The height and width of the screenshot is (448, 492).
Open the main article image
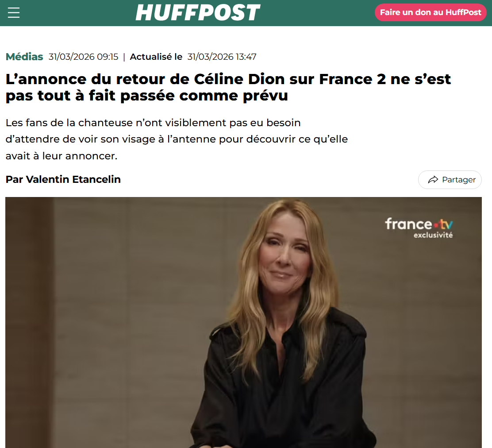[x=243, y=322]
